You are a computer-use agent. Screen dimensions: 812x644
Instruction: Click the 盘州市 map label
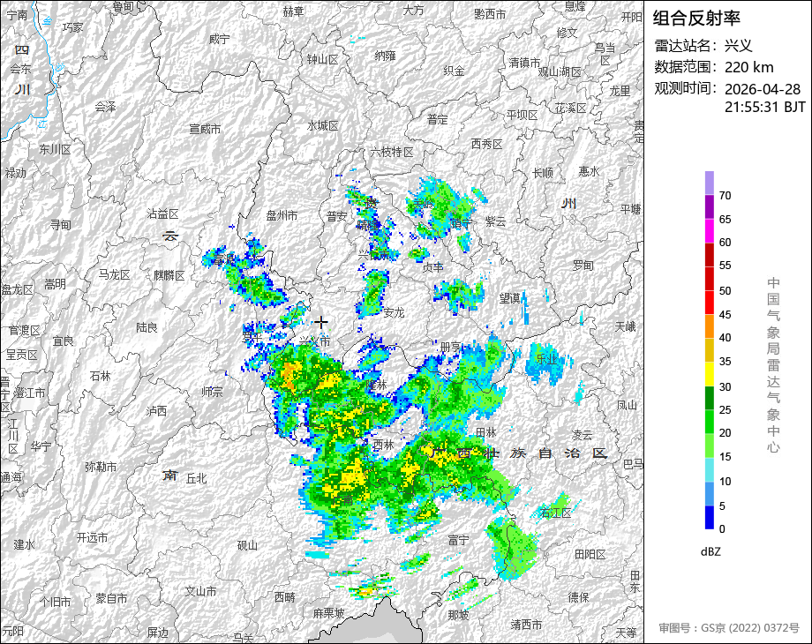tap(282, 215)
